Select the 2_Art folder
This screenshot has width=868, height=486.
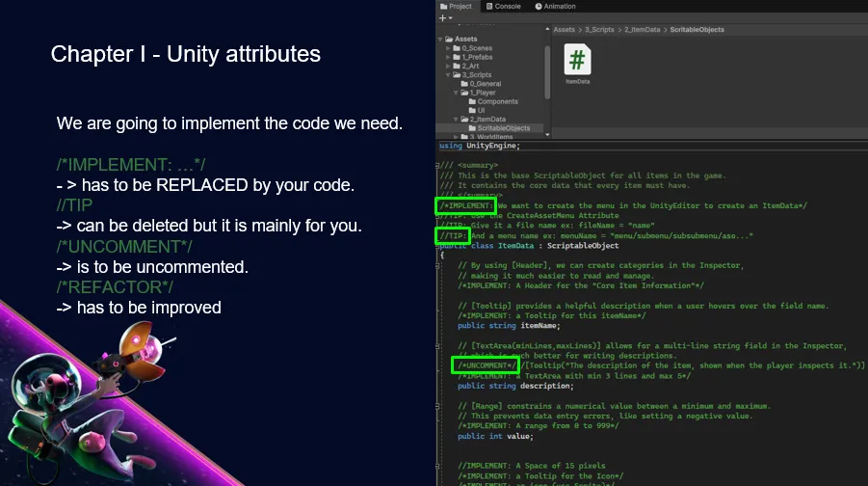[x=466, y=66]
